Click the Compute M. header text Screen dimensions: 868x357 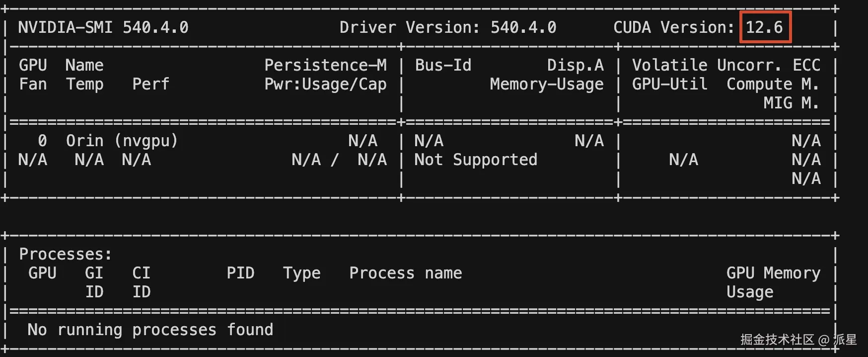coord(773,84)
